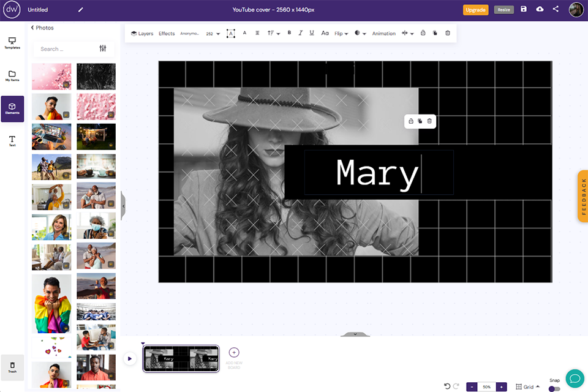
Task: Open the position alignment dropdown
Action: [x=408, y=33]
